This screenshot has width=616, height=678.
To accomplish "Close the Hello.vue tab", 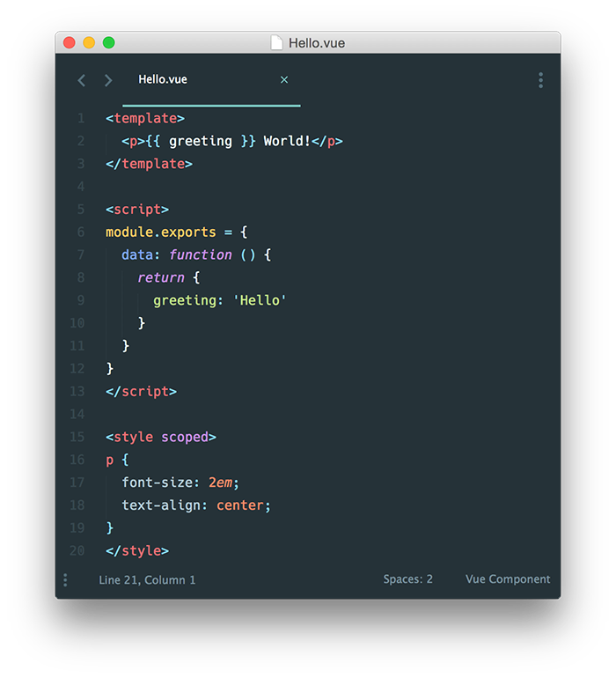I will click(x=284, y=79).
